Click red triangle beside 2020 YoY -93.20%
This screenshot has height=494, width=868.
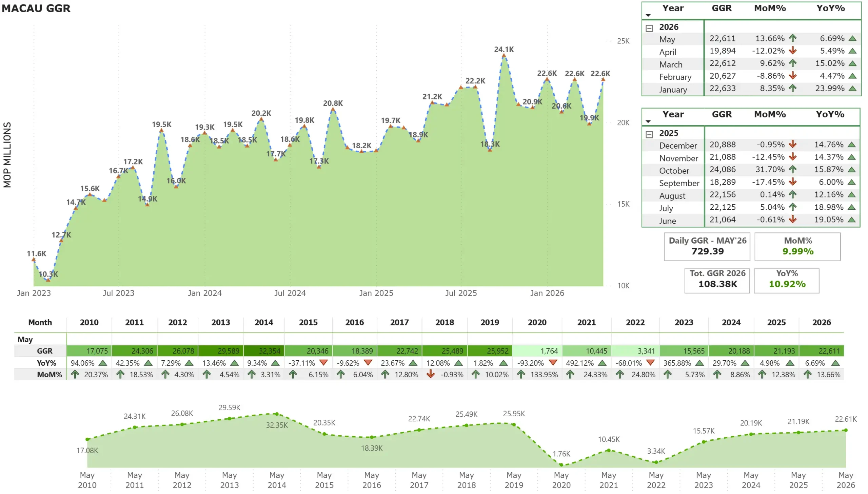click(553, 363)
